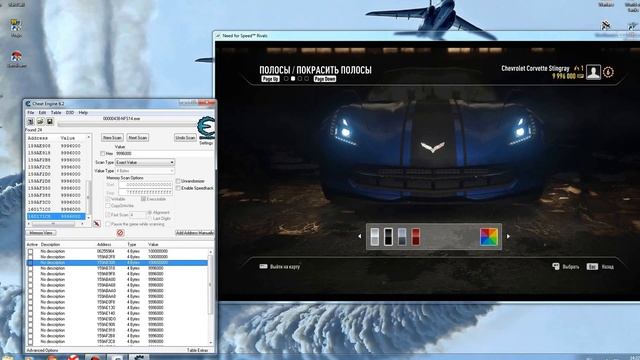
Task: Click the player profile avatar icon in game
Action: coord(593,72)
